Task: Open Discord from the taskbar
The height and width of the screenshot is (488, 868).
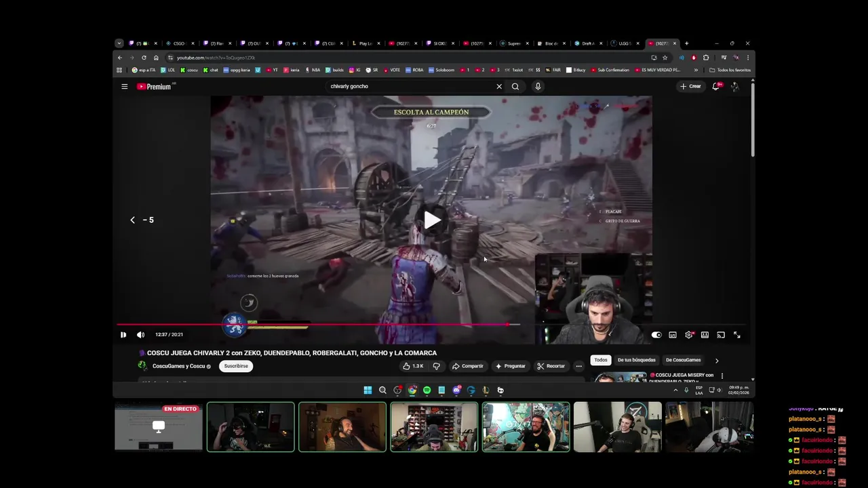Action: pyautogui.click(x=456, y=390)
